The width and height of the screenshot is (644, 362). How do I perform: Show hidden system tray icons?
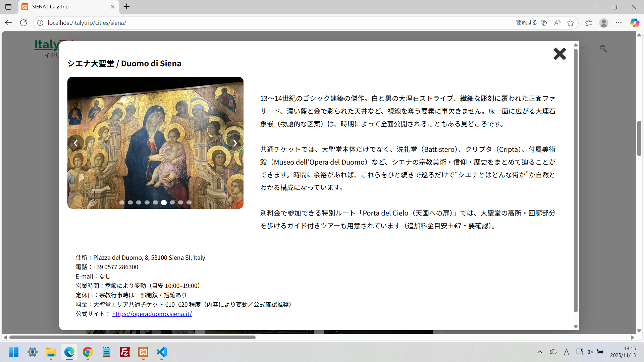539,352
